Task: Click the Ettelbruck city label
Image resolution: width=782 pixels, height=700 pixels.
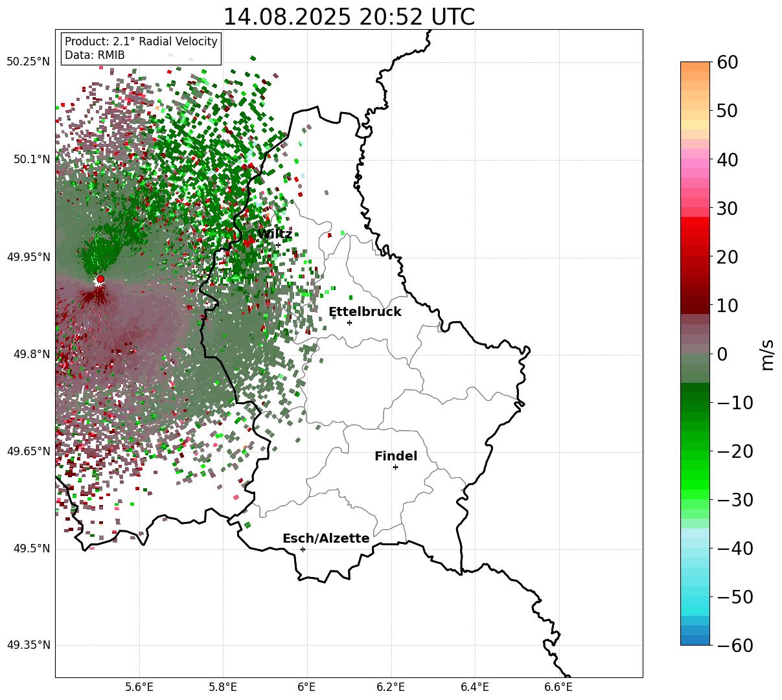Action: click(x=365, y=311)
